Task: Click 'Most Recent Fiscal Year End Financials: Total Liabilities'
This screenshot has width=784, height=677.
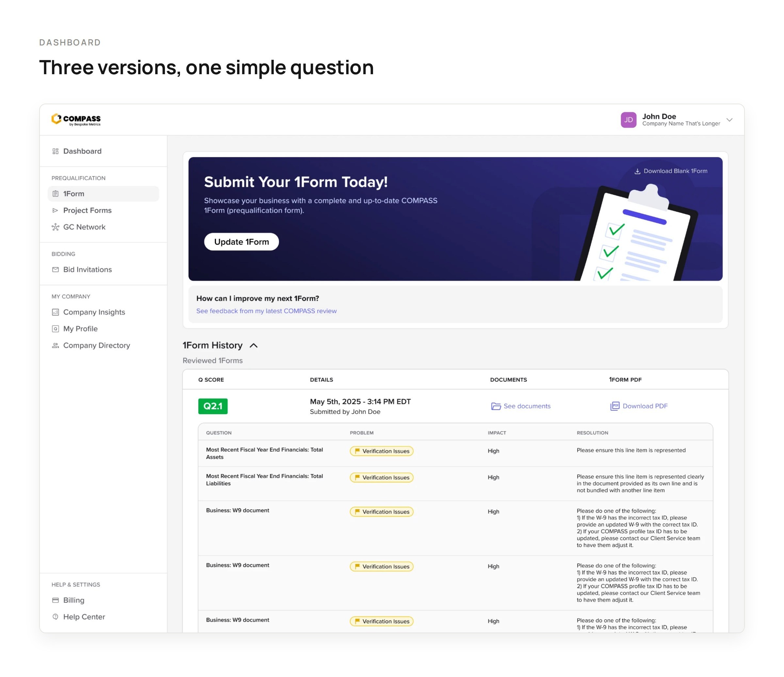Action: point(264,480)
